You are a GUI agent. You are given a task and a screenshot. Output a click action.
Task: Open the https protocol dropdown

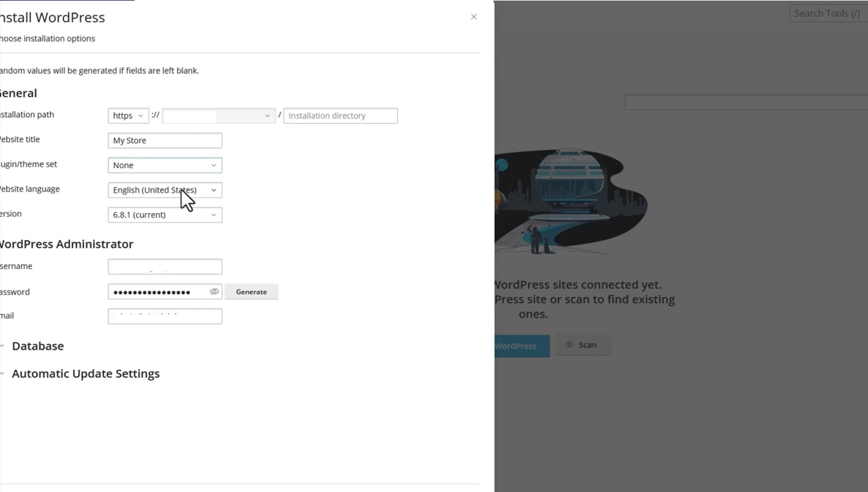tap(128, 116)
